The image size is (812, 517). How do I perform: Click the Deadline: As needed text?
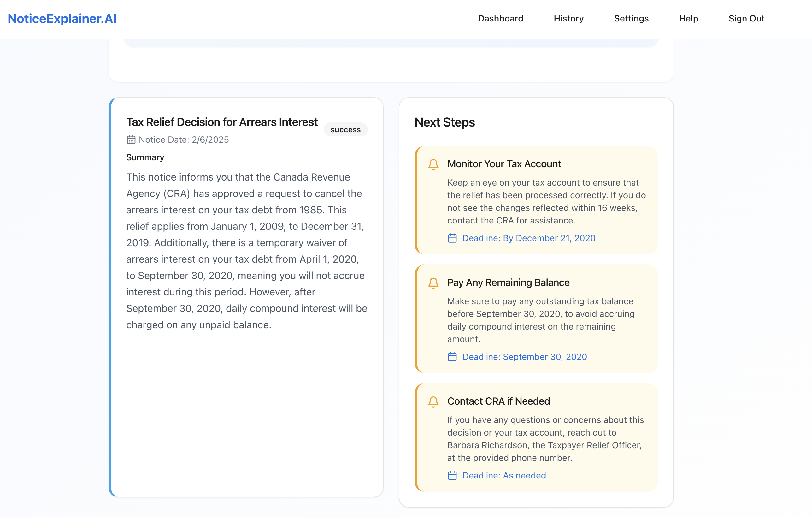[x=504, y=475]
